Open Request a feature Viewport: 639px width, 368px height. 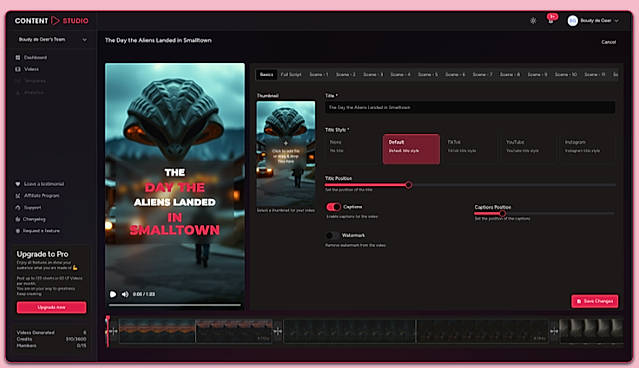pyautogui.click(x=37, y=231)
